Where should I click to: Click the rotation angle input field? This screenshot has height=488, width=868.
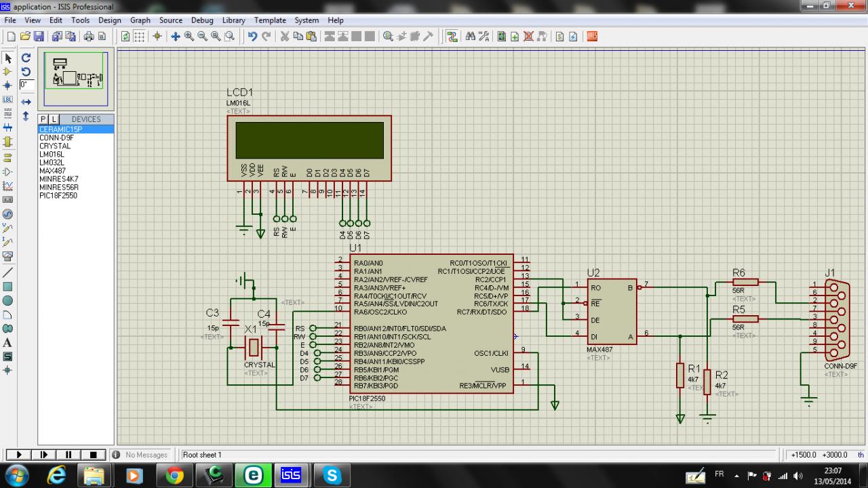[x=26, y=85]
